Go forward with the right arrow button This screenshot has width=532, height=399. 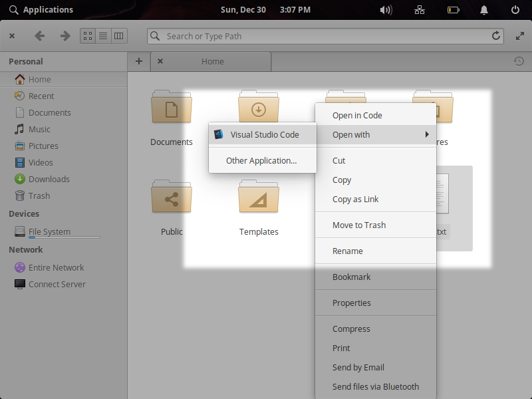(65, 36)
